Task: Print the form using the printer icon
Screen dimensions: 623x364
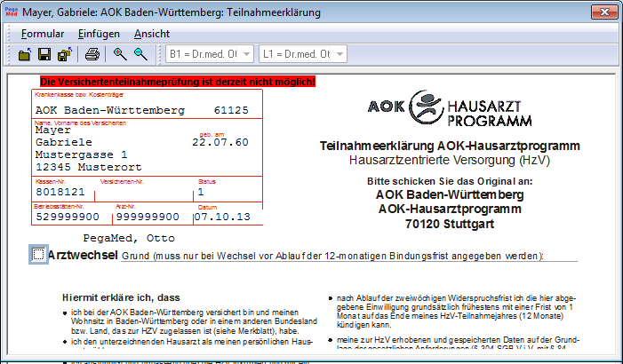Action: [92, 55]
